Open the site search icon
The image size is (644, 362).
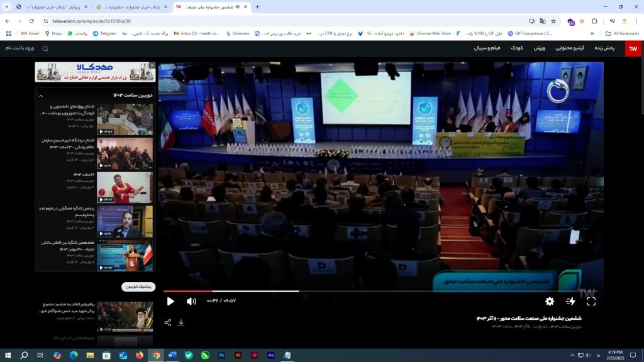tap(45, 48)
